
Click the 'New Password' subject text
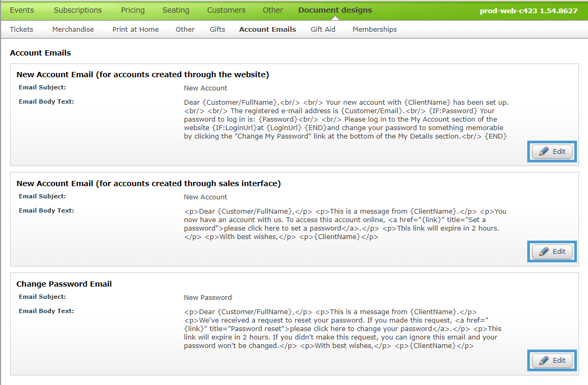(x=208, y=298)
